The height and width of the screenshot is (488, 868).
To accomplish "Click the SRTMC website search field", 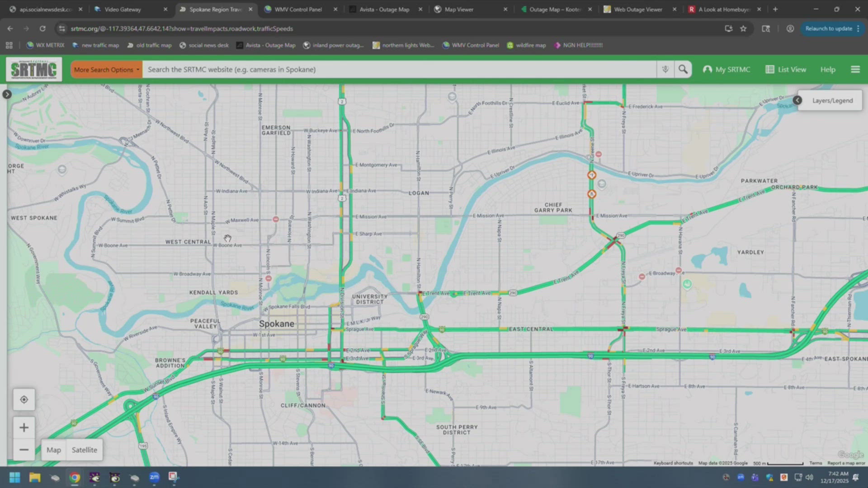I will [399, 70].
